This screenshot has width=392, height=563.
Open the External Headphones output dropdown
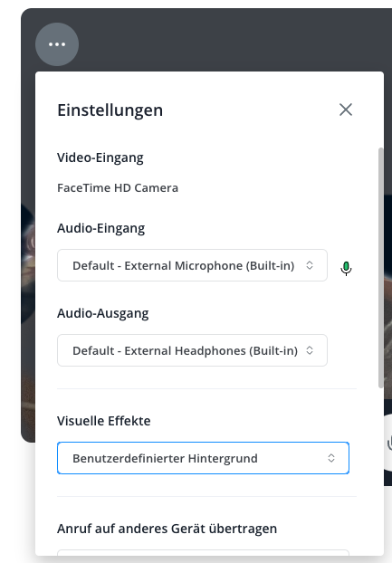click(x=192, y=350)
